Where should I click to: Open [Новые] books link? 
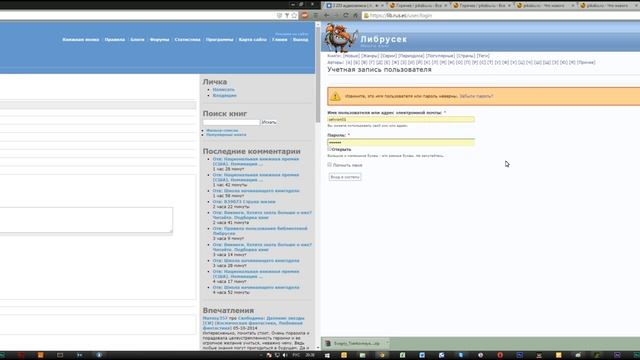pyautogui.click(x=351, y=56)
